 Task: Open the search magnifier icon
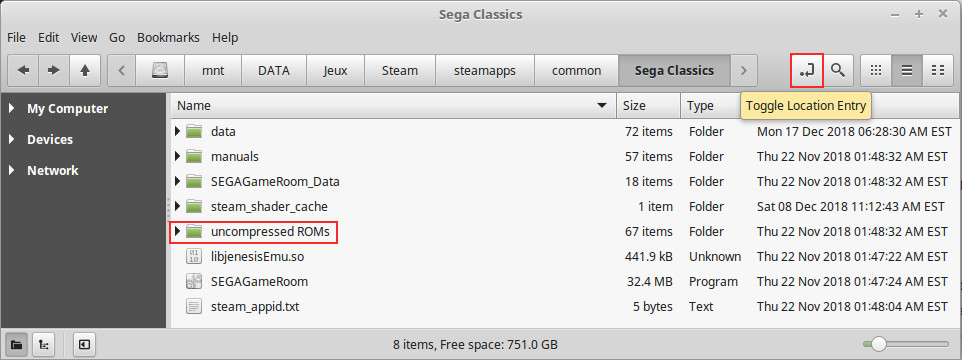point(838,71)
